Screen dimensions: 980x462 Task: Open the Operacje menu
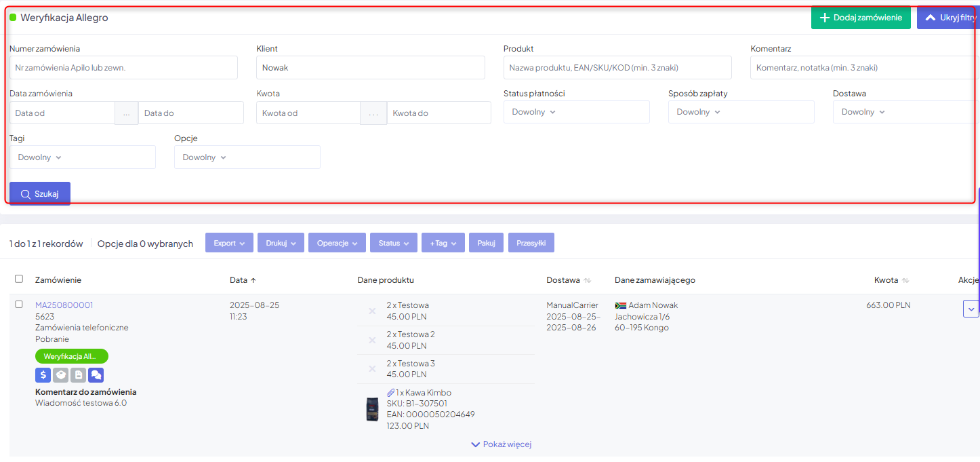pos(337,243)
